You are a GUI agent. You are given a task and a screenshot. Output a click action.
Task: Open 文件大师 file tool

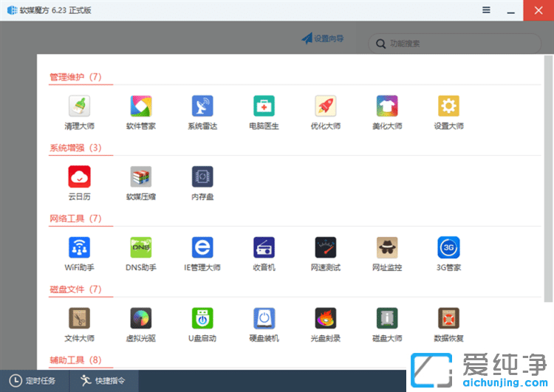pyautogui.click(x=79, y=318)
